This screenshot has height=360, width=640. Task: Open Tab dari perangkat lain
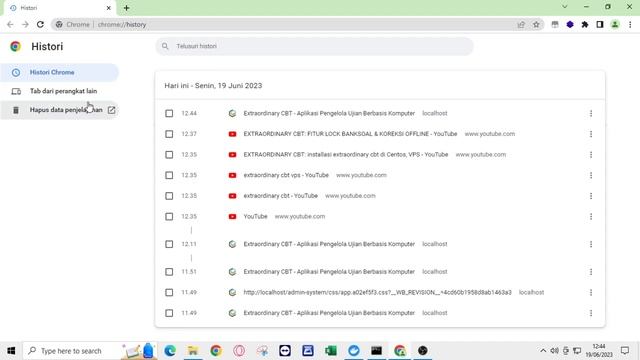pos(60,91)
